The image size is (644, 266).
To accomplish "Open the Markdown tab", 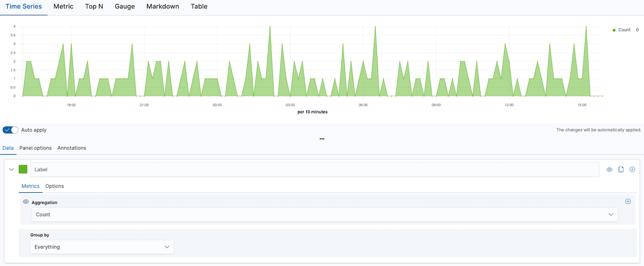I will coord(163,7).
